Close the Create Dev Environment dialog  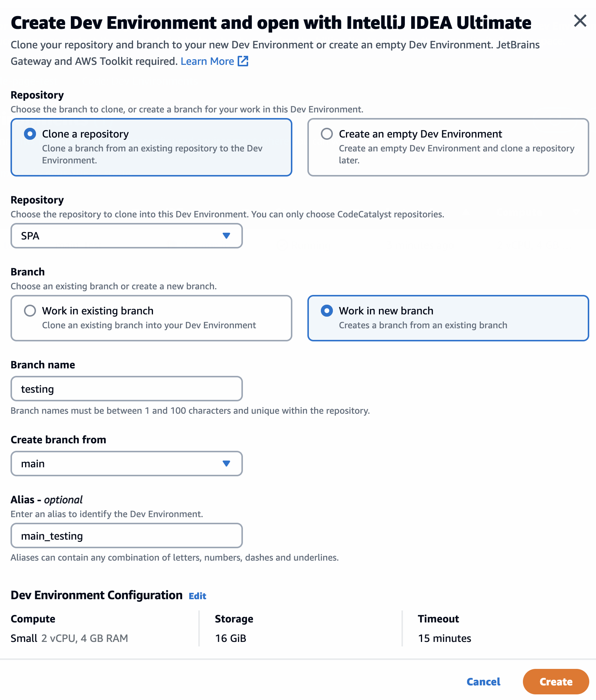pyautogui.click(x=580, y=21)
